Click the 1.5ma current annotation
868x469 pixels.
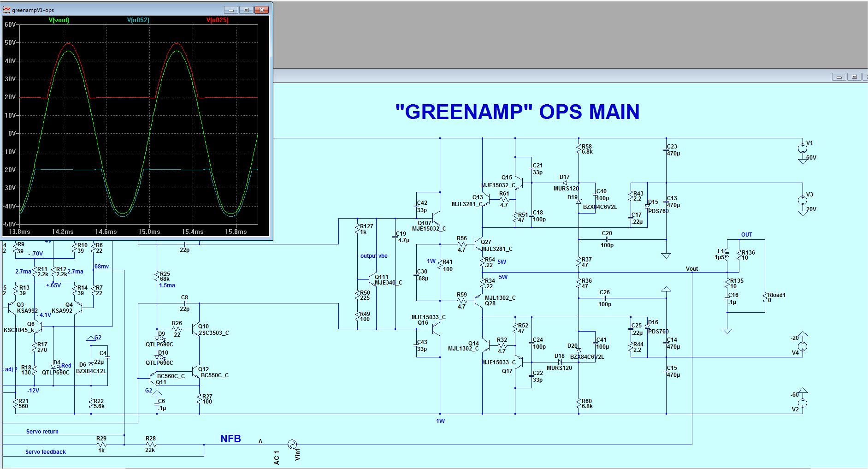167,285
